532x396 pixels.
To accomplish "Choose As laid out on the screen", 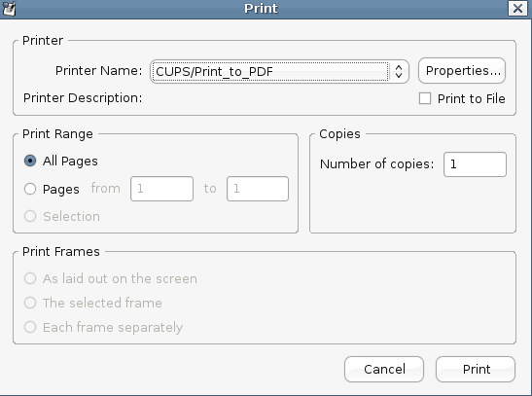I will pyautogui.click(x=30, y=278).
